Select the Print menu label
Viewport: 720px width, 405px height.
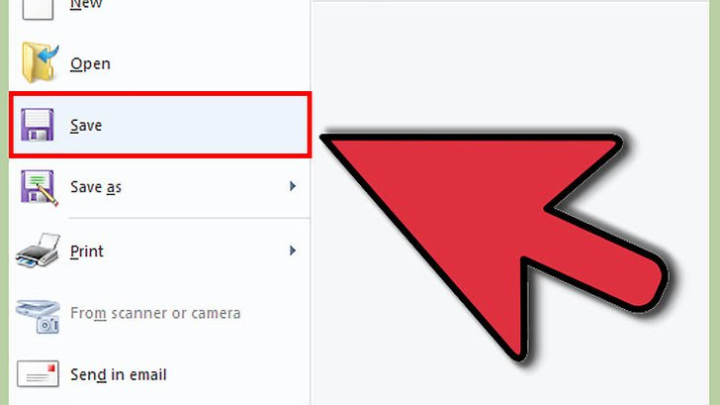pyautogui.click(x=86, y=251)
